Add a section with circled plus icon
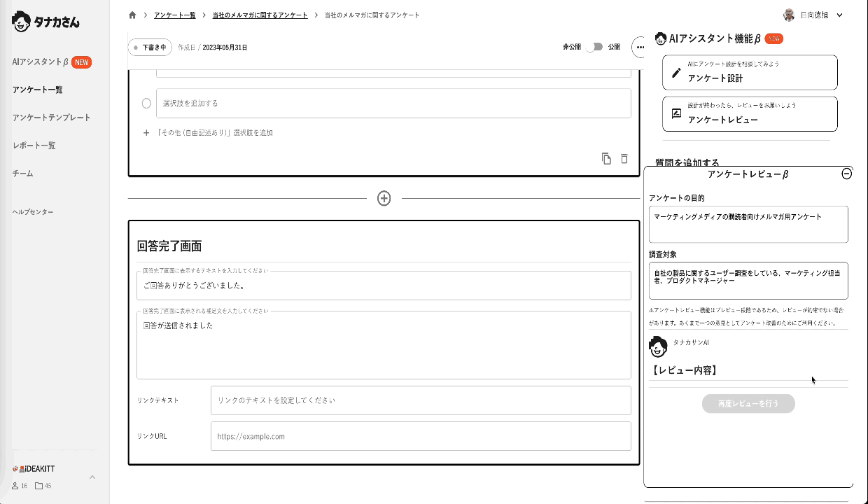Image resolution: width=868 pixels, height=504 pixels. pyautogui.click(x=384, y=198)
